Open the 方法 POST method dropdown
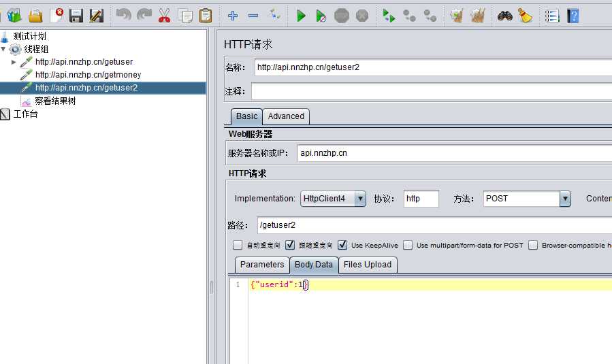 pos(565,199)
